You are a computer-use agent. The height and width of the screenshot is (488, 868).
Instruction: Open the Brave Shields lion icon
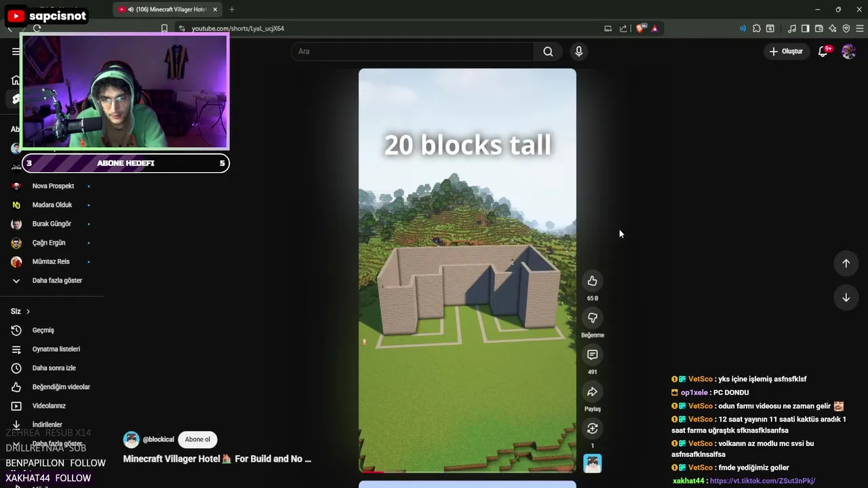click(x=639, y=28)
